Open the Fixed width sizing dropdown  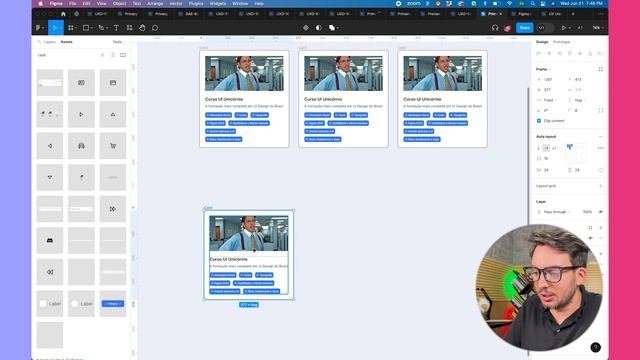coord(550,100)
